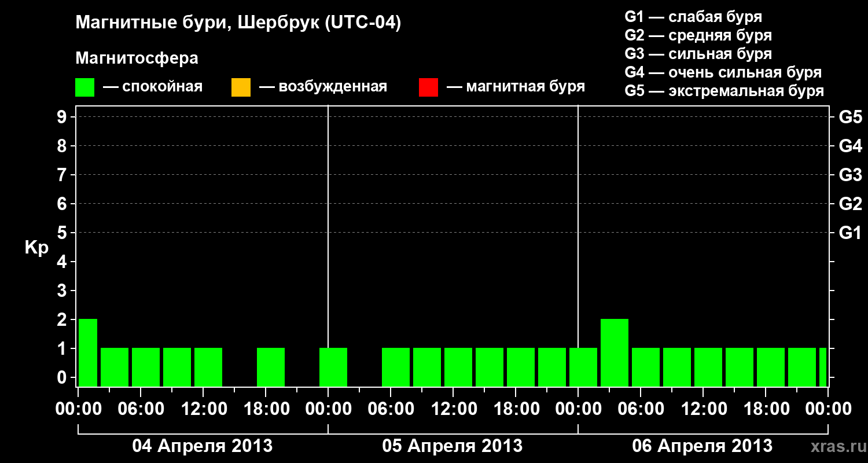The width and height of the screenshot is (868, 463).
Task: Click 'G5 — экстремальная буря' legend line
Action: tap(724, 91)
